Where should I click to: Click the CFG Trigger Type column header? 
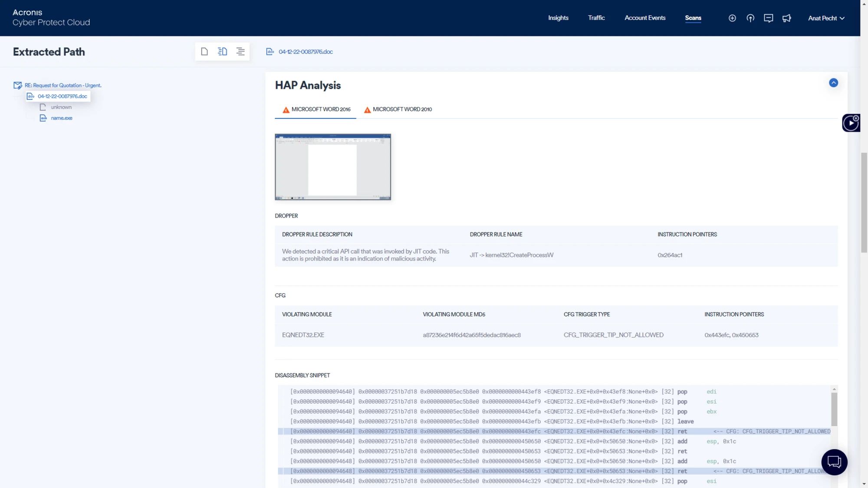[x=587, y=314]
